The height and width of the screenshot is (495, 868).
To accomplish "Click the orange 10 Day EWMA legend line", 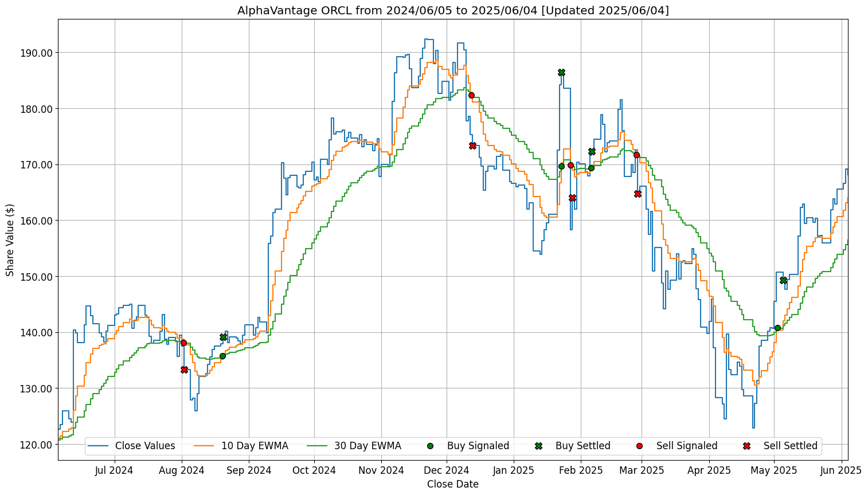I will [x=205, y=446].
